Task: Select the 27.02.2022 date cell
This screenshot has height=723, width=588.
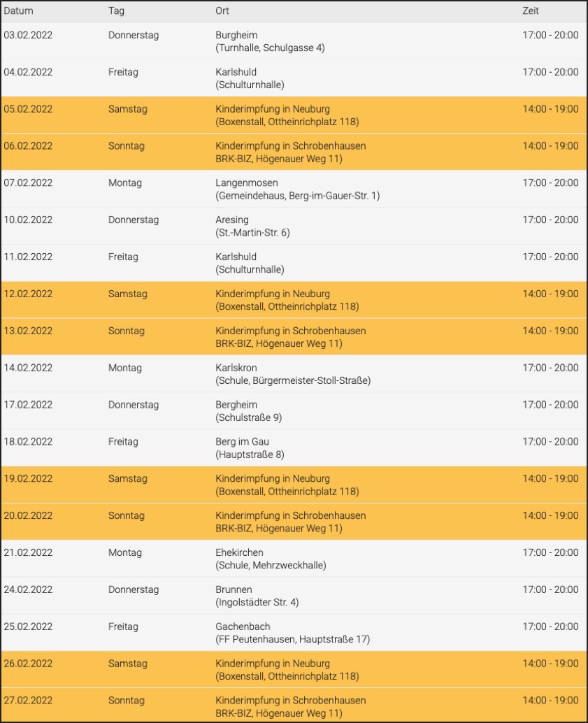Action: point(28,700)
